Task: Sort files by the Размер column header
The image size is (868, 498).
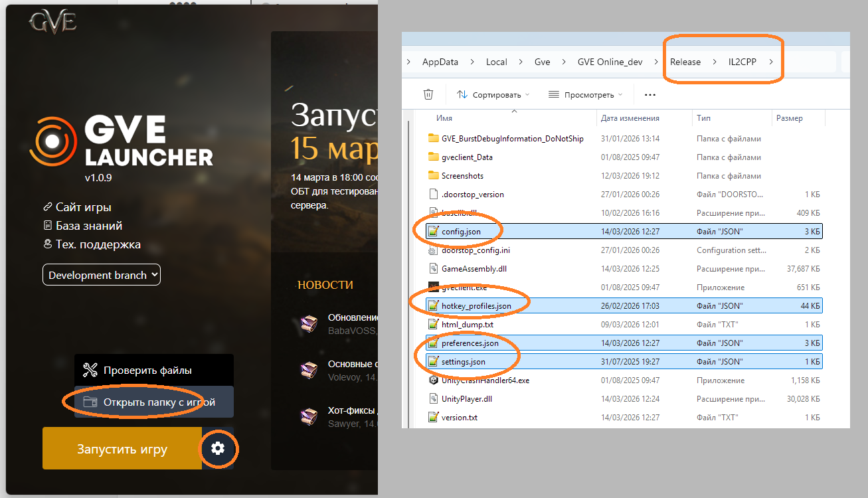Action: tap(789, 118)
